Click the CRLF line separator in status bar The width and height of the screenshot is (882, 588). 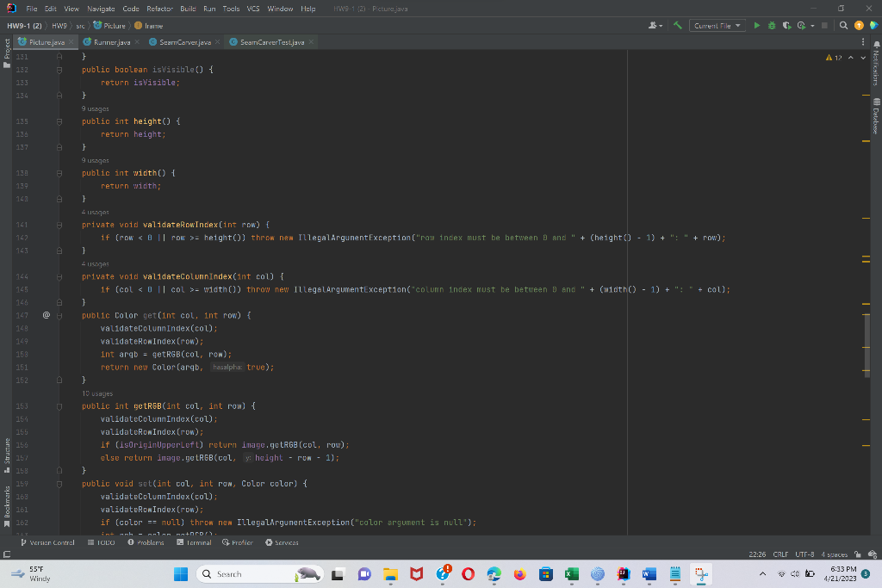click(x=780, y=554)
